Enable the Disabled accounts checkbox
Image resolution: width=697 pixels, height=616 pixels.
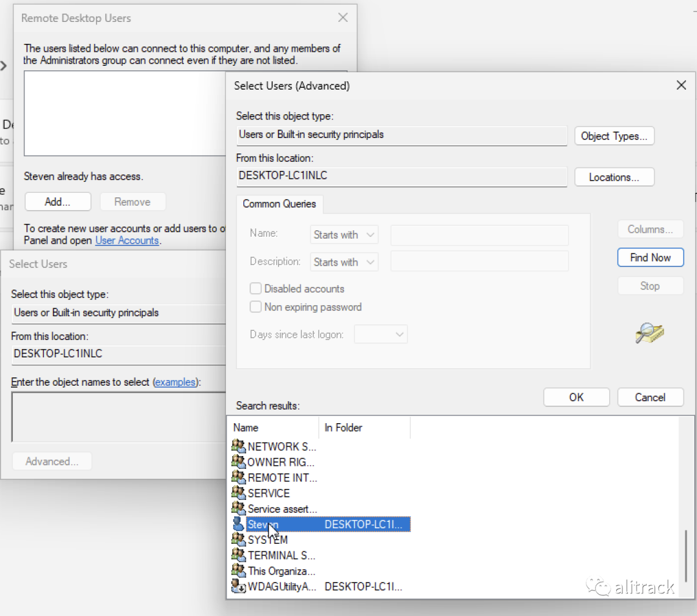coord(256,289)
